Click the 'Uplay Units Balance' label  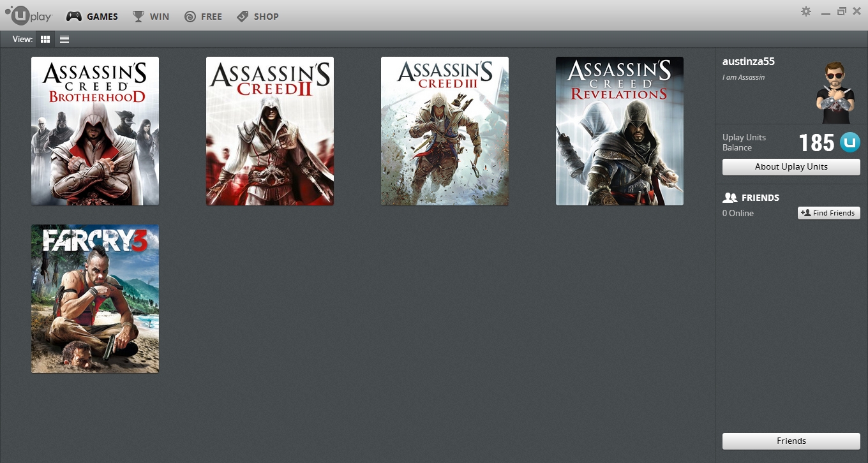744,142
